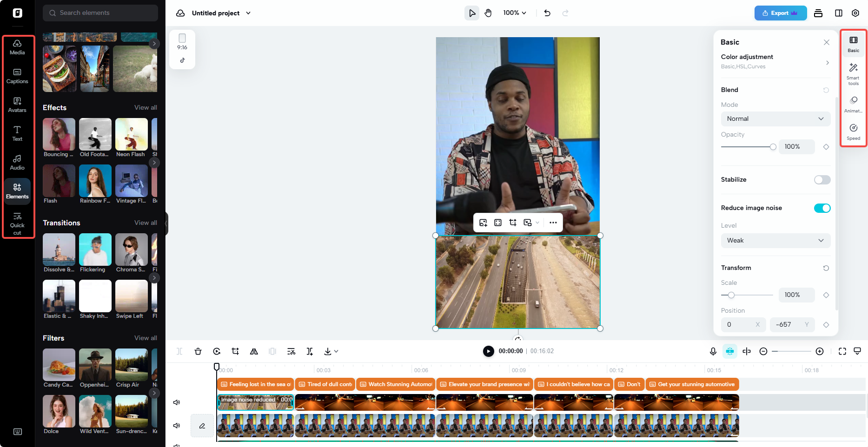Change noise reduction Level from Weak
This screenshot has width=868, height=447.
click(775, 241)
